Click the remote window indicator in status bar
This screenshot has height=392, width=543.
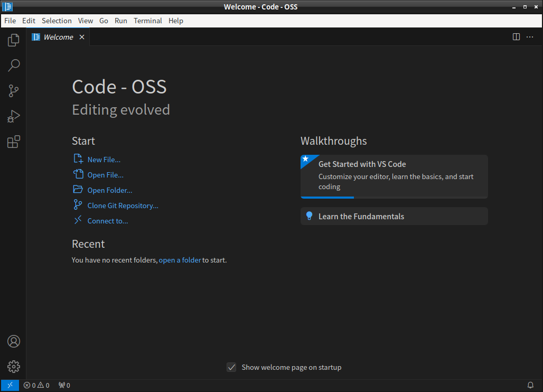pyautogui.click(x=10, y=385)
